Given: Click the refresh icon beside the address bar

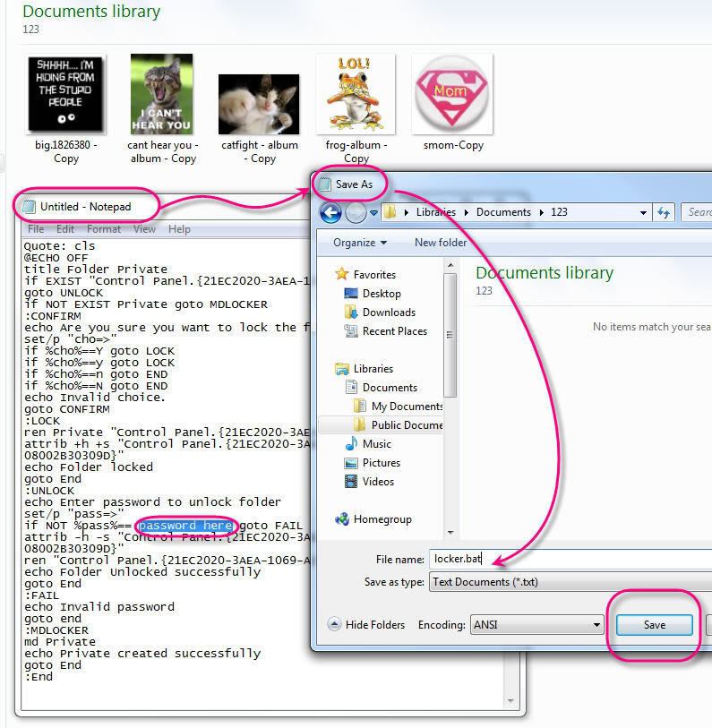Looking at the screenshot, I should pos(664,212).
